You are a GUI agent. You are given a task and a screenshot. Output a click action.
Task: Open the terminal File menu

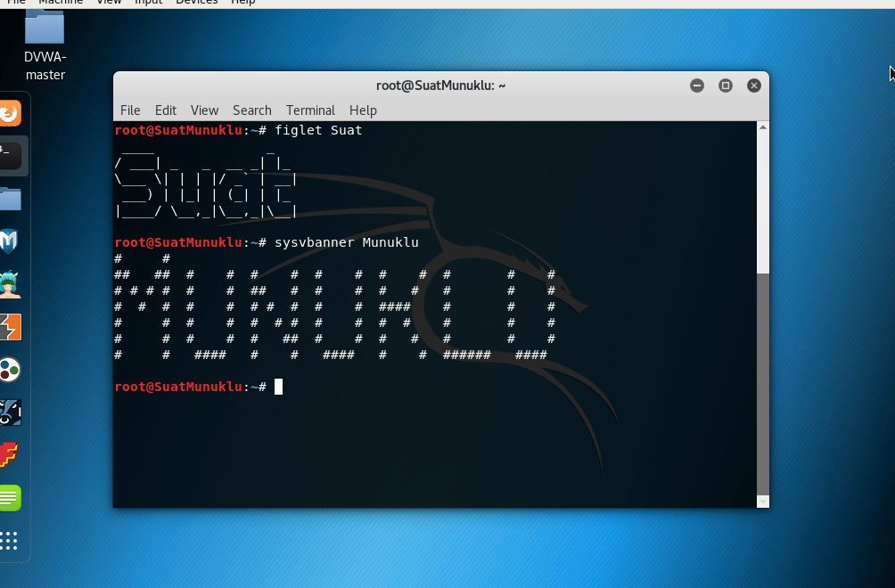130,110
